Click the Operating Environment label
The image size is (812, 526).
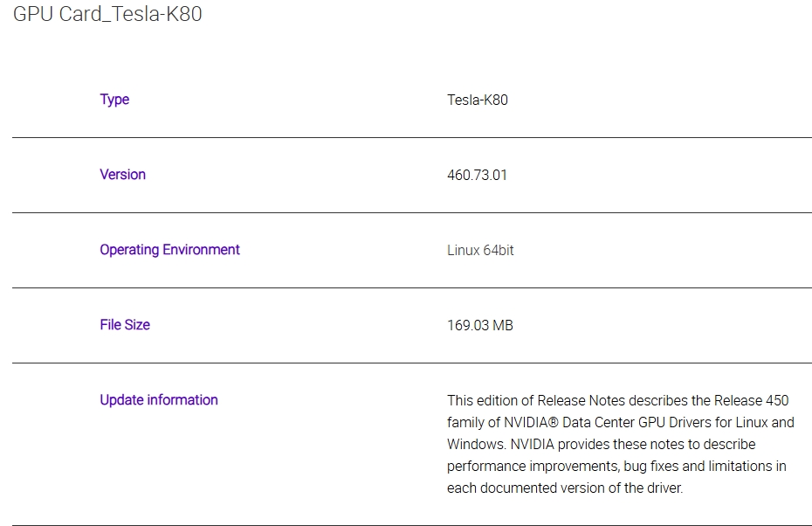(x=169, y=250)
